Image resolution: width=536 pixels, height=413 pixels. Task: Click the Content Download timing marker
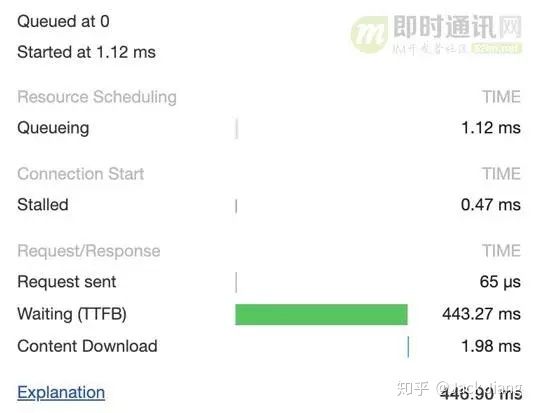click(x=408, y=347)
